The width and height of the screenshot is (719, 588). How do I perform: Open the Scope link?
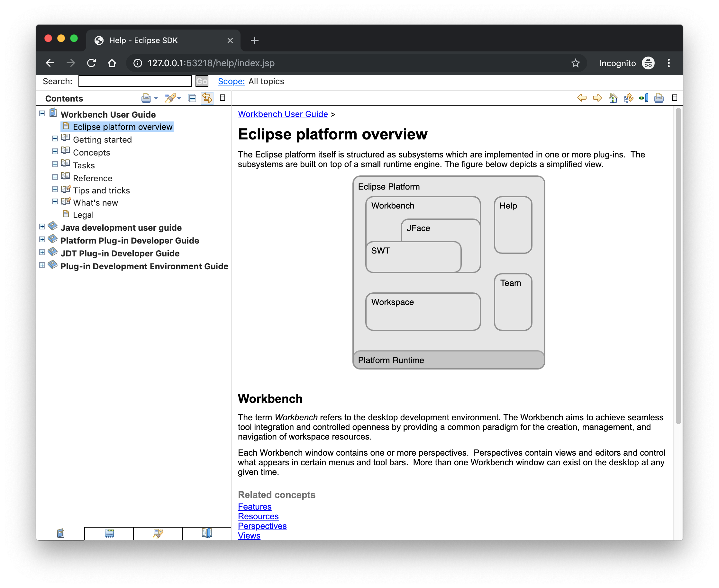[x=231, y=81]
